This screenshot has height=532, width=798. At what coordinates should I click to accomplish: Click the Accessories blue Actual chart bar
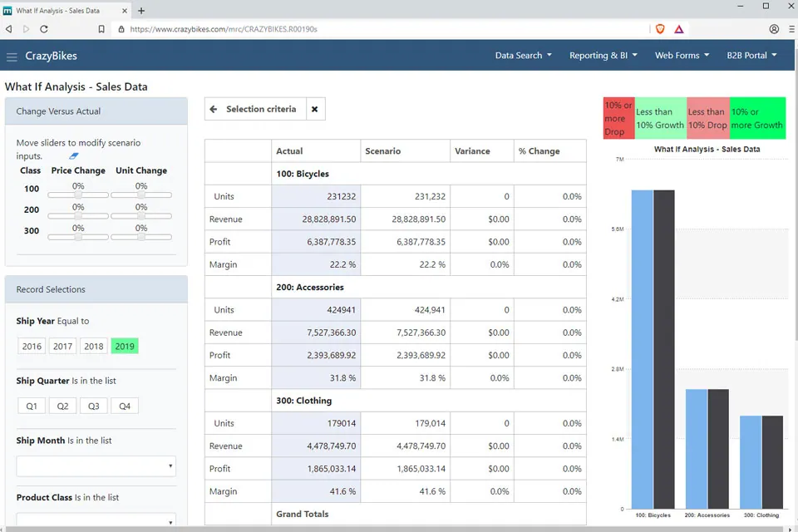tap(697, 449)
